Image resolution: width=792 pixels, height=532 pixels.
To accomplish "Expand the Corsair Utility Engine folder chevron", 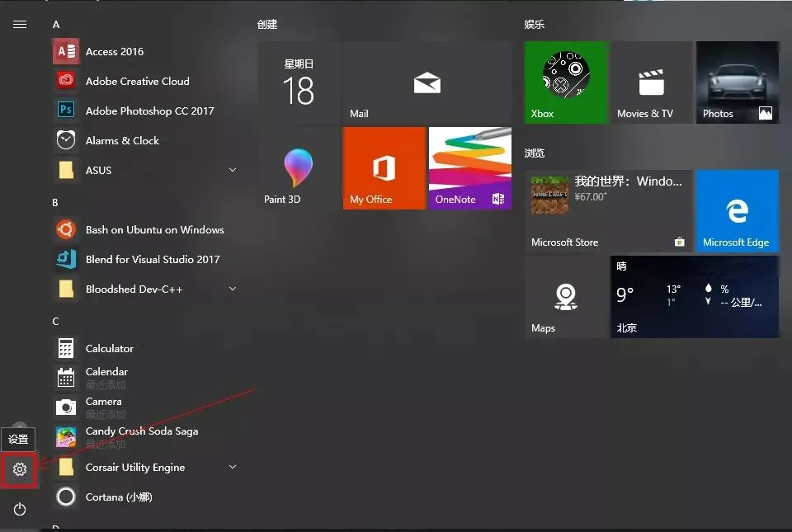I will pyautogui.click(x=233, y=467).
